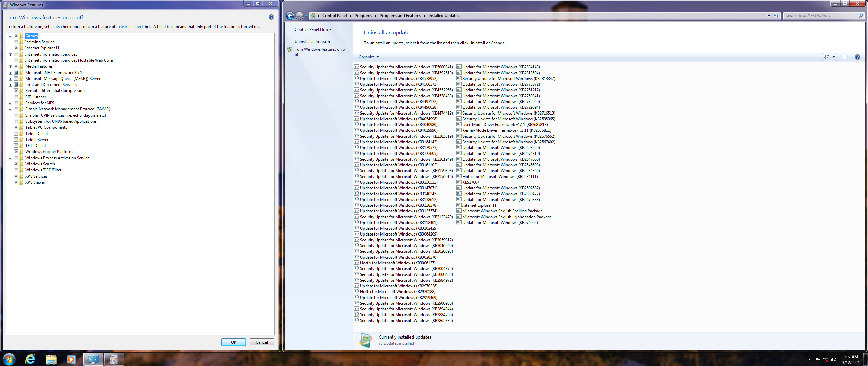Expand Internet Information Services node
This screenshot has width=868, height=366.
point(10,55)
